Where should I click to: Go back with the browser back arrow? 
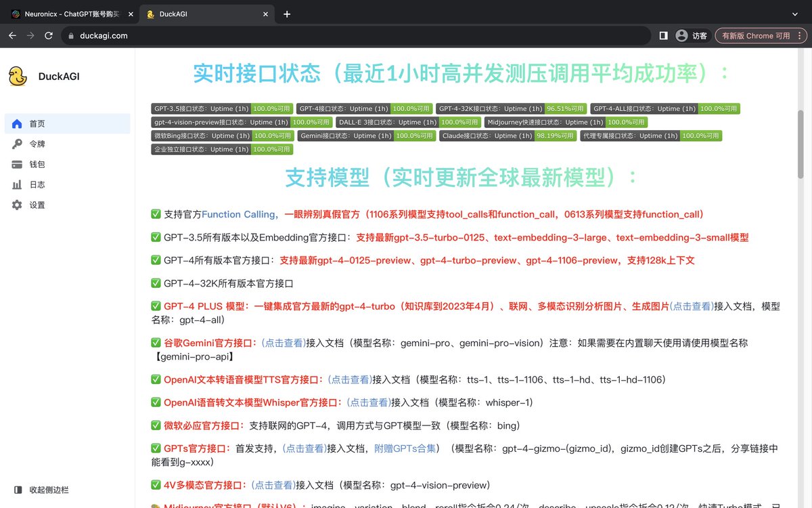tap(12, 36)
